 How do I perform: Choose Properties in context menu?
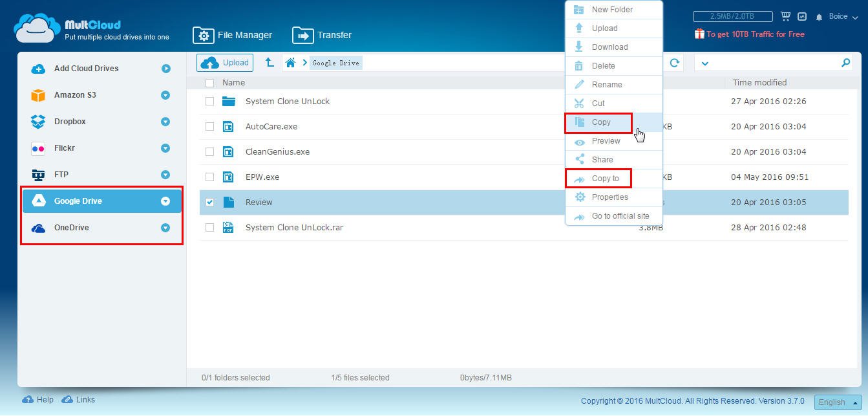click(x=614, y=197)
